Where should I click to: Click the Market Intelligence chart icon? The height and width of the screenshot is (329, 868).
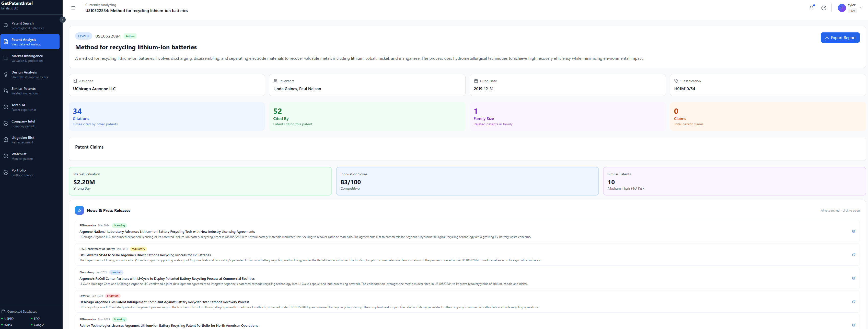click(x=6, y=58)
